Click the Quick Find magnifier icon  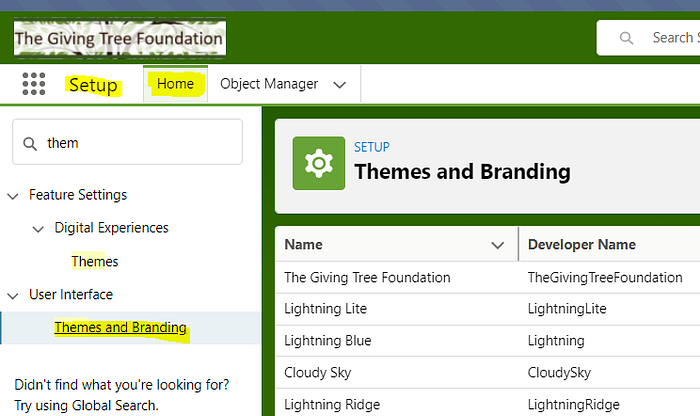30,144
